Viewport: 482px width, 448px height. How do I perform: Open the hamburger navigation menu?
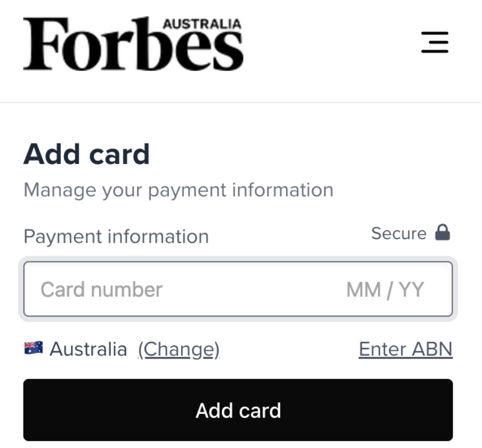coord(434,42)
